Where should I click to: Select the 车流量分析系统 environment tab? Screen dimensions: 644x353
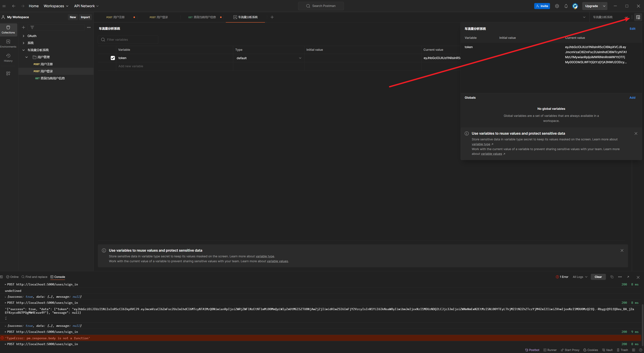(x=245, y=17)
